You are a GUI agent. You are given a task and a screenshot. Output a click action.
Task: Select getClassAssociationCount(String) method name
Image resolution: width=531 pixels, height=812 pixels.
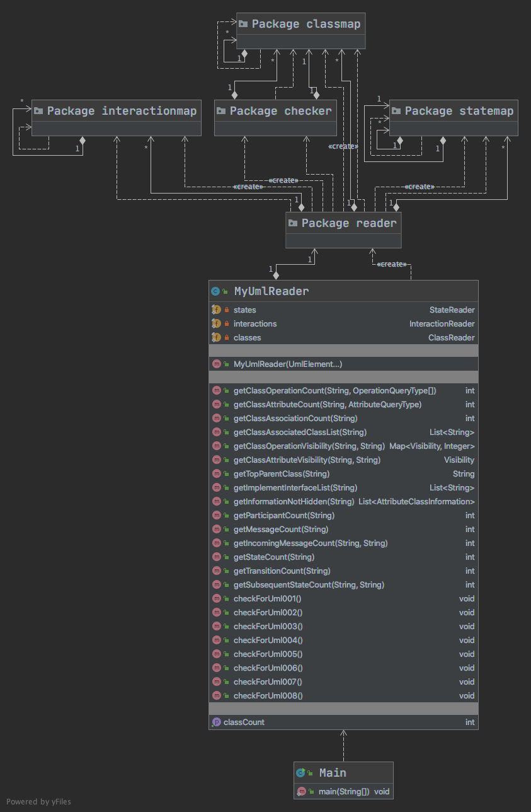pos(295,418)
